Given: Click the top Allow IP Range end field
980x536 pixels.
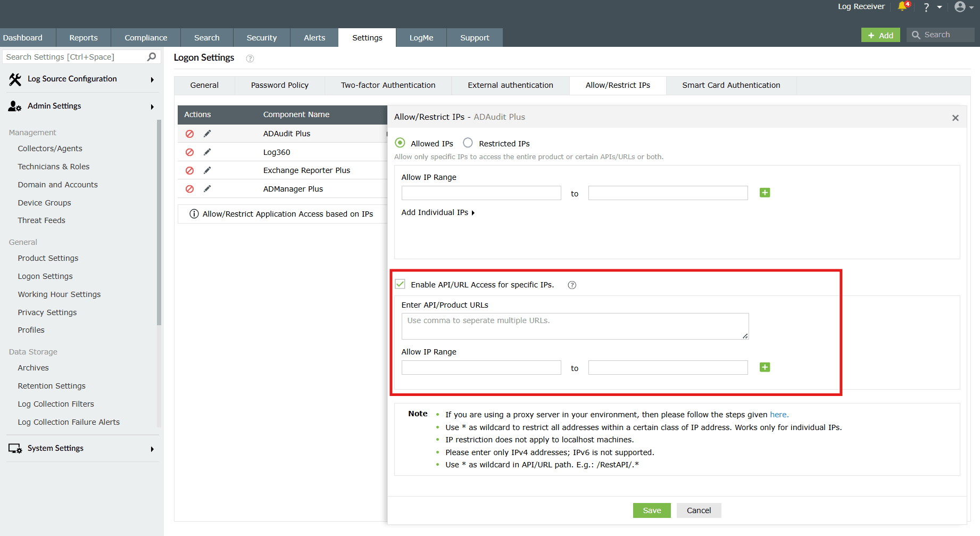Looking at the screenshot, I should [x=668, y=193].
